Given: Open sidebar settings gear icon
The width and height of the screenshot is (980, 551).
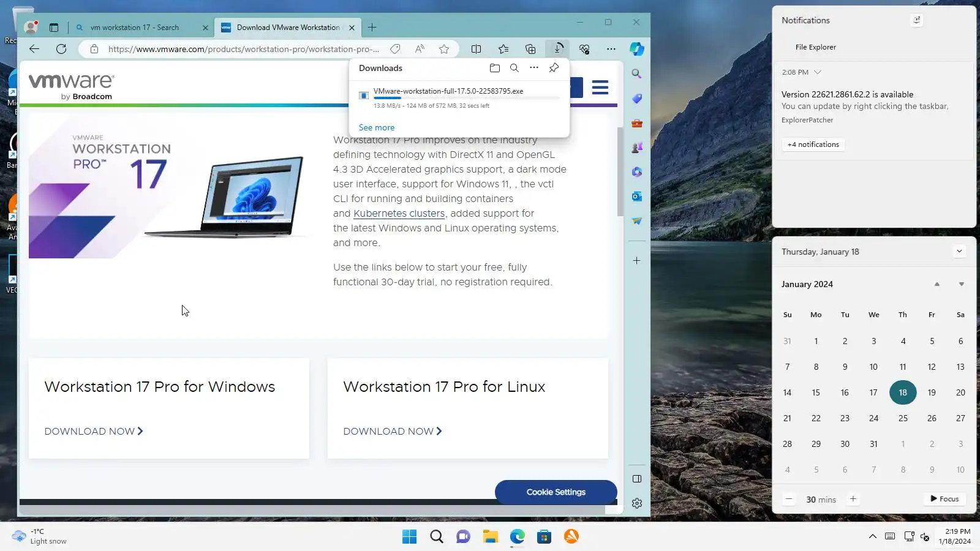Looking at the screenshot, I should pyautogui.click(x=637, y=503).
